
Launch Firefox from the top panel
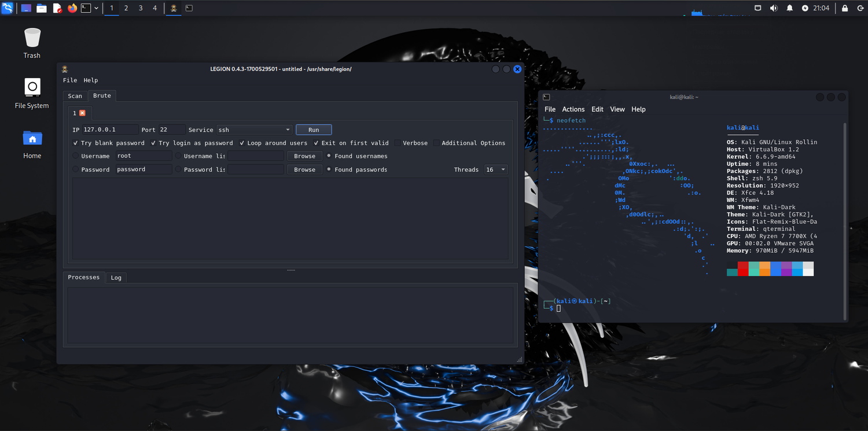click(x=72, y=8)
